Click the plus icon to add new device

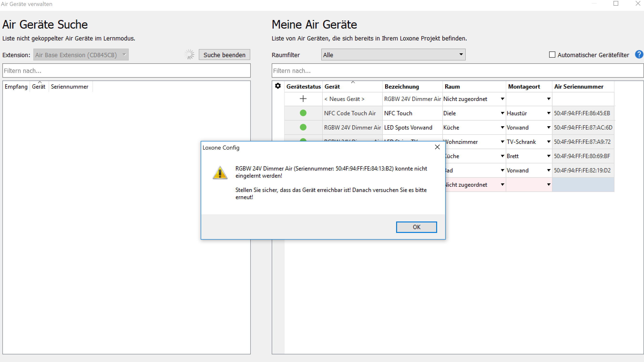pos(303,99)
